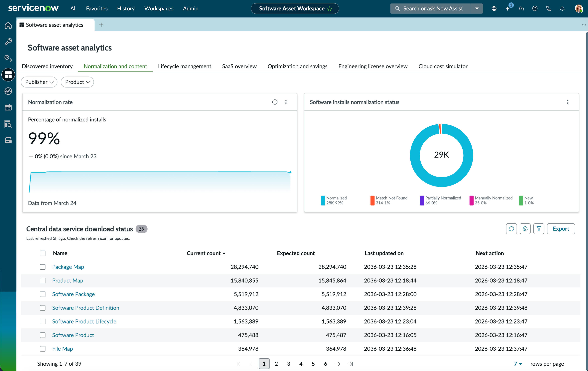Viewport: 588px width, 371px height.
Task: Open the Workspaces menu
Action: pos(159,9)
